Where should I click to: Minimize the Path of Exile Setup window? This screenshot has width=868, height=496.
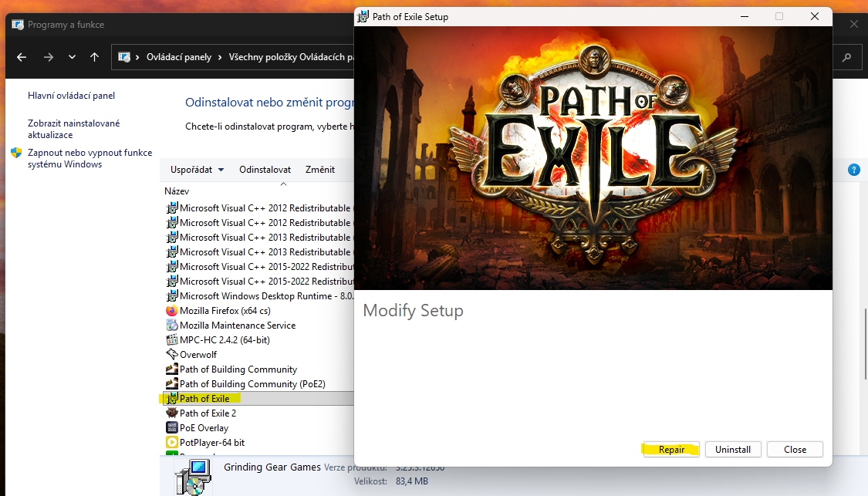(745, 17)
